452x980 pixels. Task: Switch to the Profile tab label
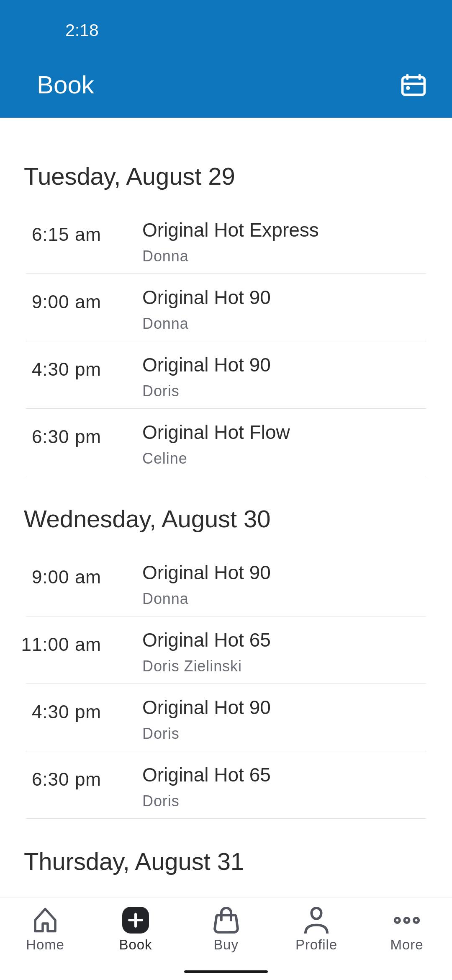point(316,945)
